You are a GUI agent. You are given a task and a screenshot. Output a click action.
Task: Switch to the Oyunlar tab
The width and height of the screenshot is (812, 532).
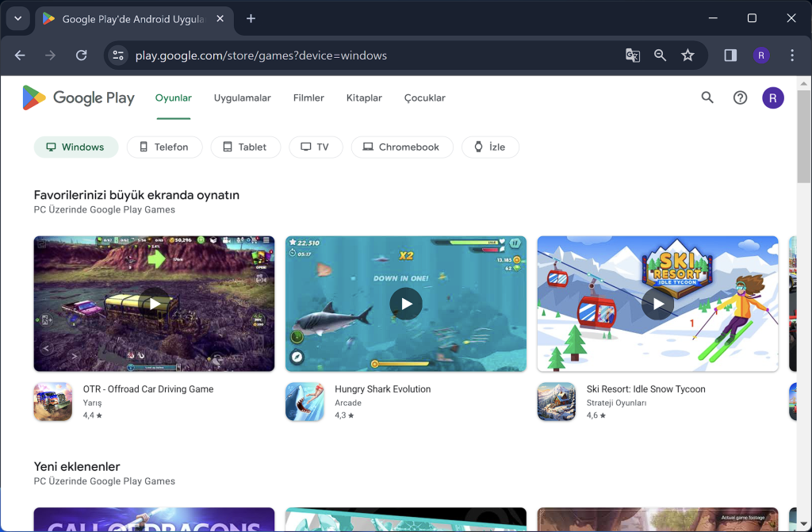(174, 98)
